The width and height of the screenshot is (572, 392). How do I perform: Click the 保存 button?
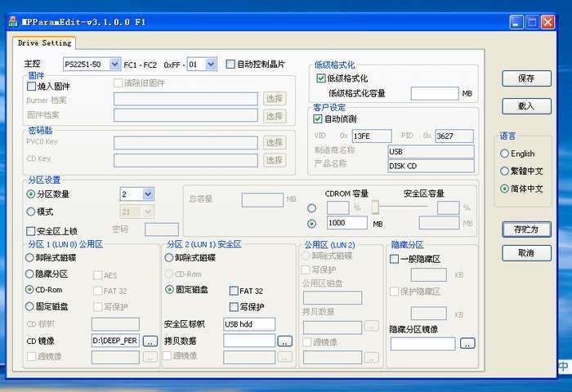pos(526,78)
